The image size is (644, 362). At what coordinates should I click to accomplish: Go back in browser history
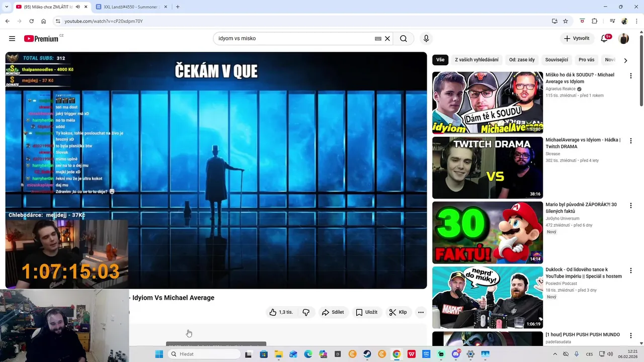pyautogui.click(x=7, y=21)
